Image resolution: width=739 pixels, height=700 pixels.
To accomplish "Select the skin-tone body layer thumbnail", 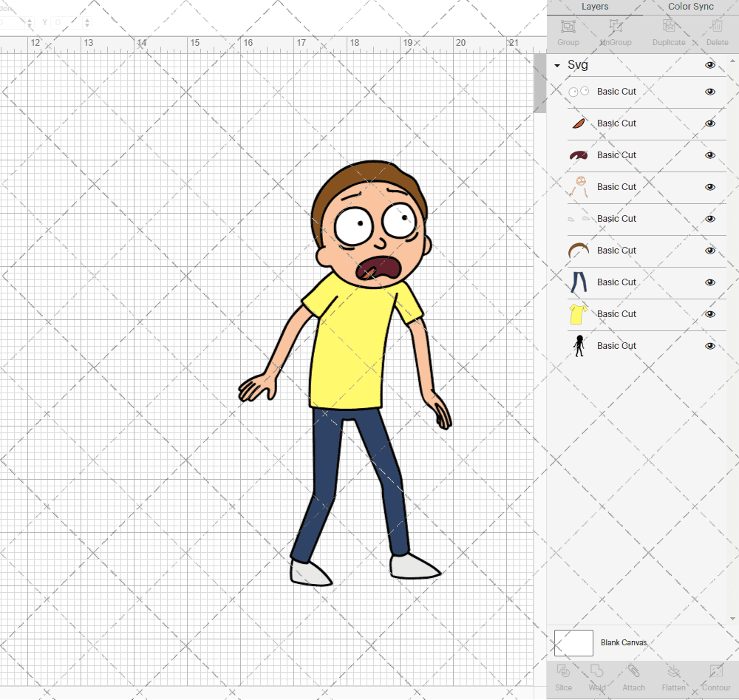I will click(579, 187).
